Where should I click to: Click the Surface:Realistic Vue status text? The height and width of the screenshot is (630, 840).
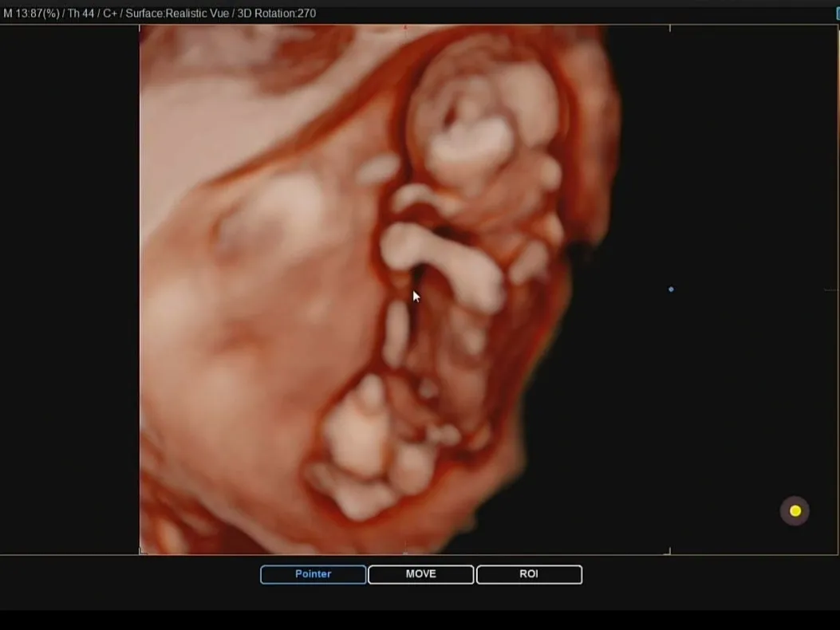[x=177, y=14]
